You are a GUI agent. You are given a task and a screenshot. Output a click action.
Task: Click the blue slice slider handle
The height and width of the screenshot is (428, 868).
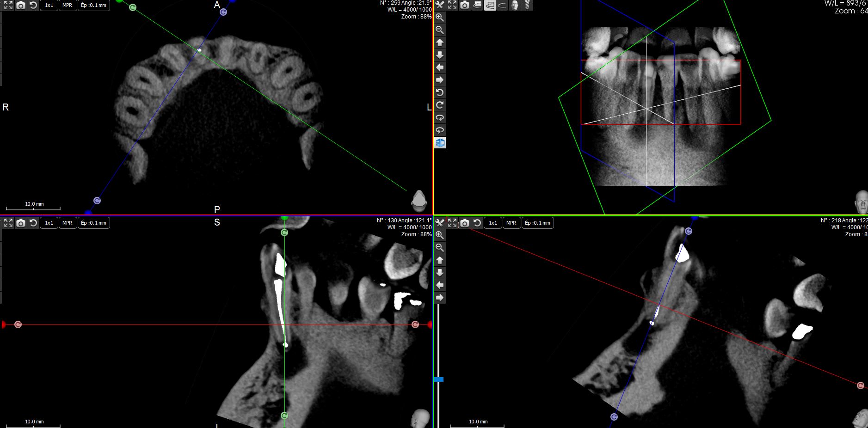click(438, 379)
